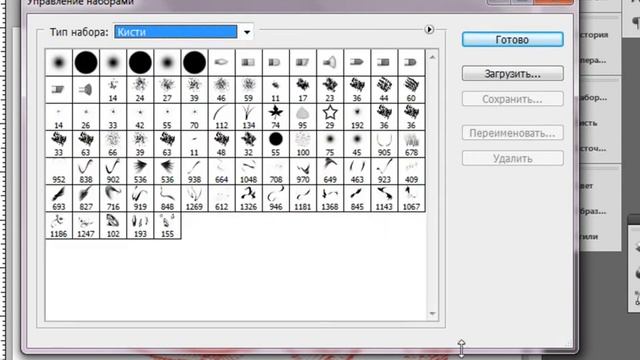This screenshot has height=360, width=640.
Task: Choose the leaf brush 95
Action: tap(302, 117)
